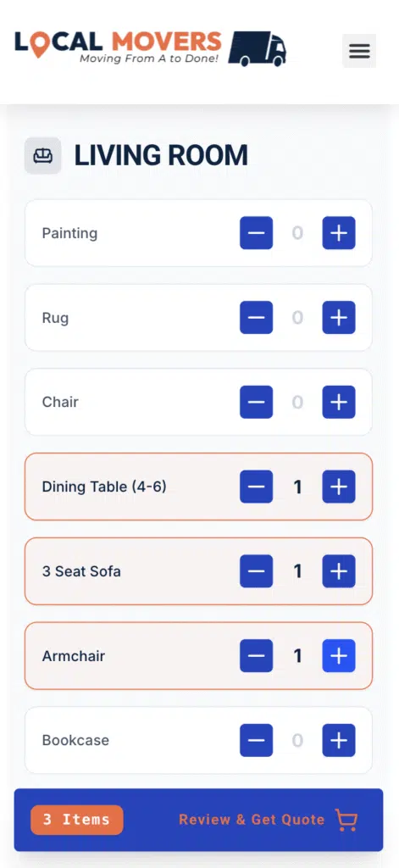Increase Dining Table (4-6) count
The width and height of the screenshot is (399, 868).
(x=339, y=487)
